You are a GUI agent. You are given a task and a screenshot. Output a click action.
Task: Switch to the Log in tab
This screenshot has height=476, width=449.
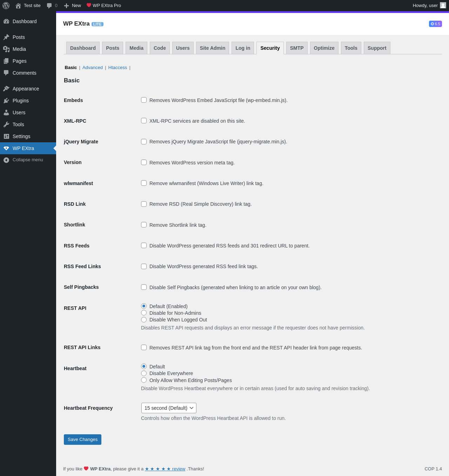pyautogui.click(x=243, y=48)
